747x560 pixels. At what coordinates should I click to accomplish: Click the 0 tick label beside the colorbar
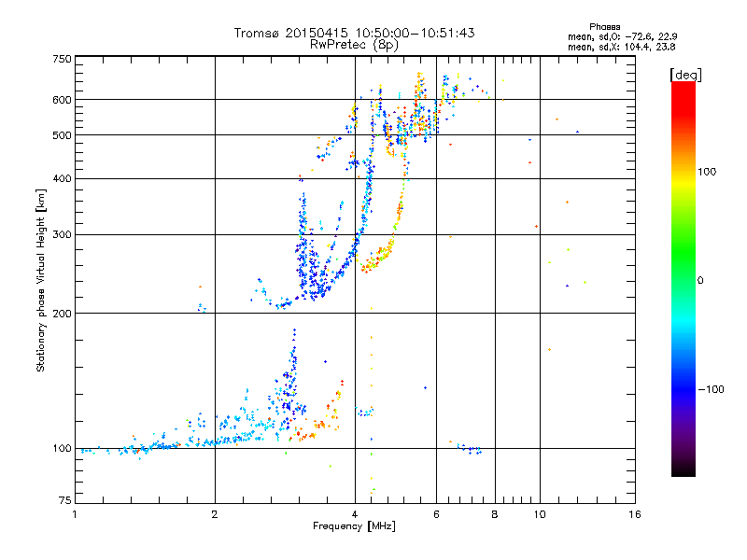700,281
